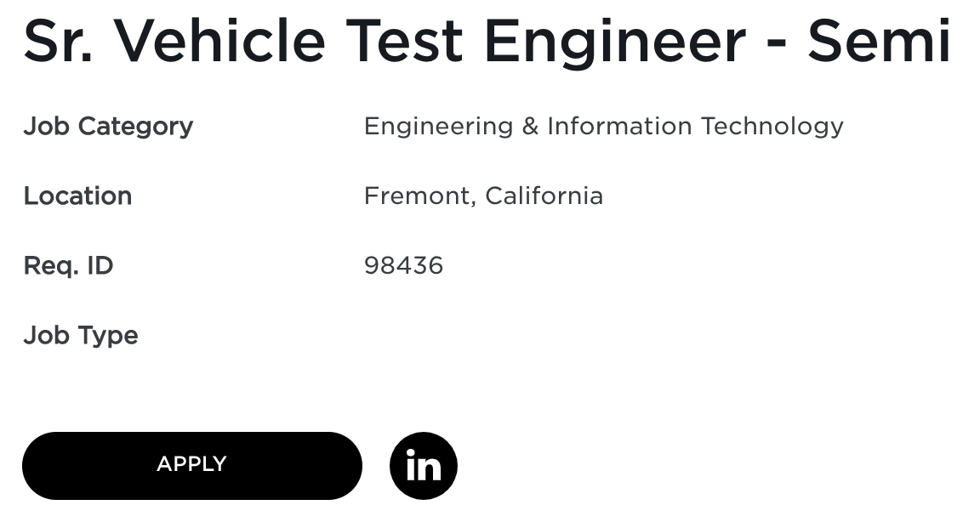Click the Fremont, California location value
980x522 pixels.
coord(483,196)
